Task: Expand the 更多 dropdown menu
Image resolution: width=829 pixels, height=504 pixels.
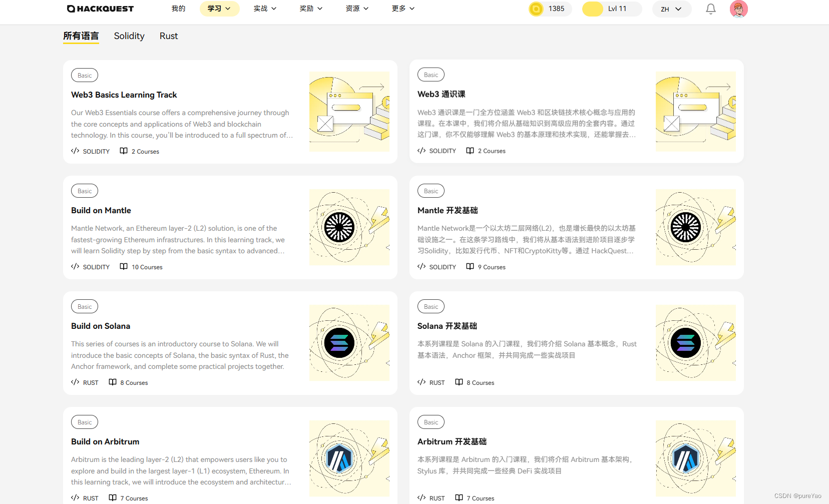Action: pyautogui.click(x=403, y=9)
